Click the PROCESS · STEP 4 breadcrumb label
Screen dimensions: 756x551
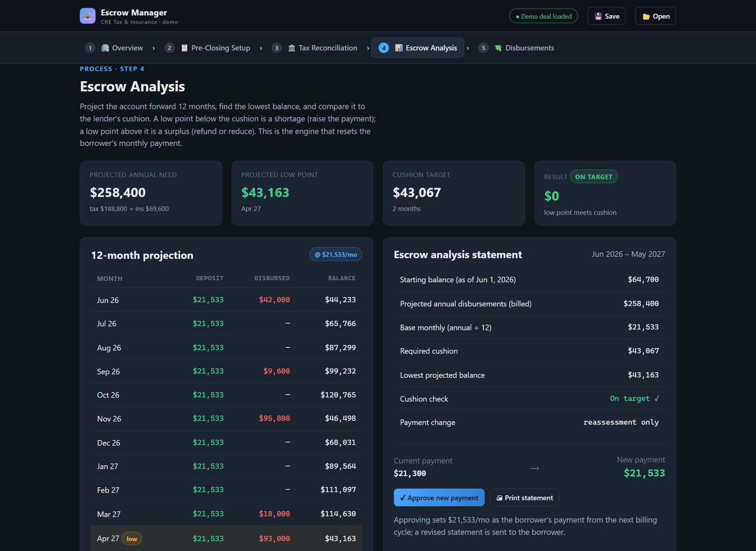click(112, 69)
